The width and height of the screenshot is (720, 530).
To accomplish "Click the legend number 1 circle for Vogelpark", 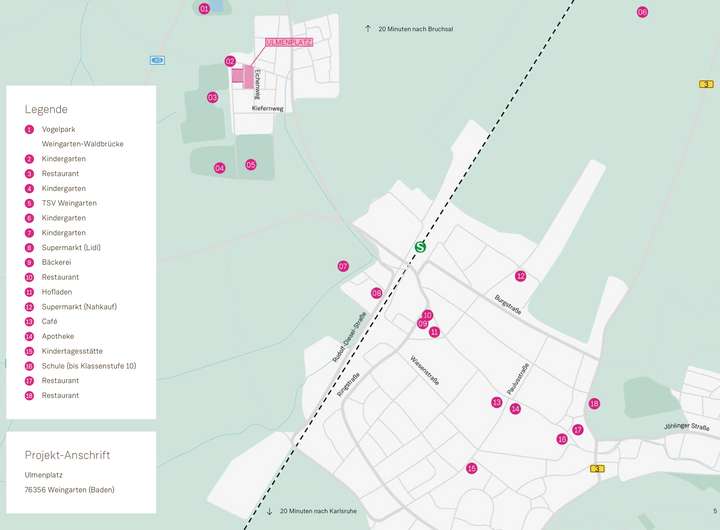I will click(x=30, y=129).
